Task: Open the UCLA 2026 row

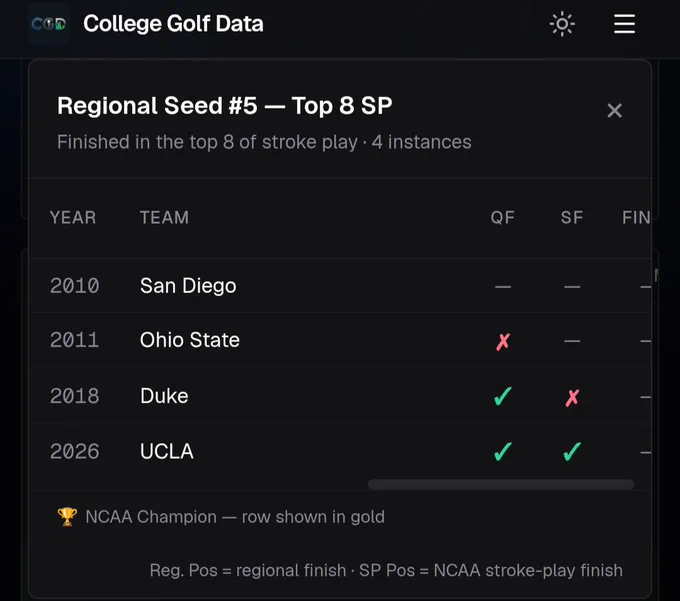Action: (x=340, y=451)
